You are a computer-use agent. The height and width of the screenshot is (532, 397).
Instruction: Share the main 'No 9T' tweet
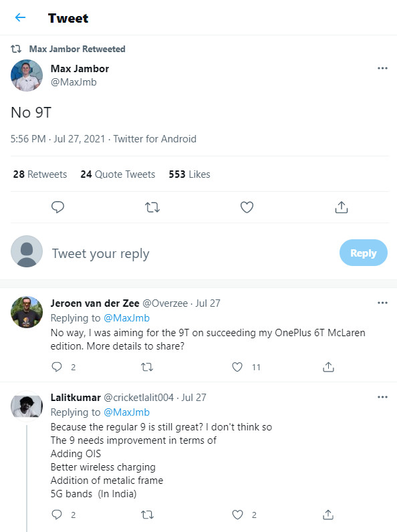click(x=342, y=207)
